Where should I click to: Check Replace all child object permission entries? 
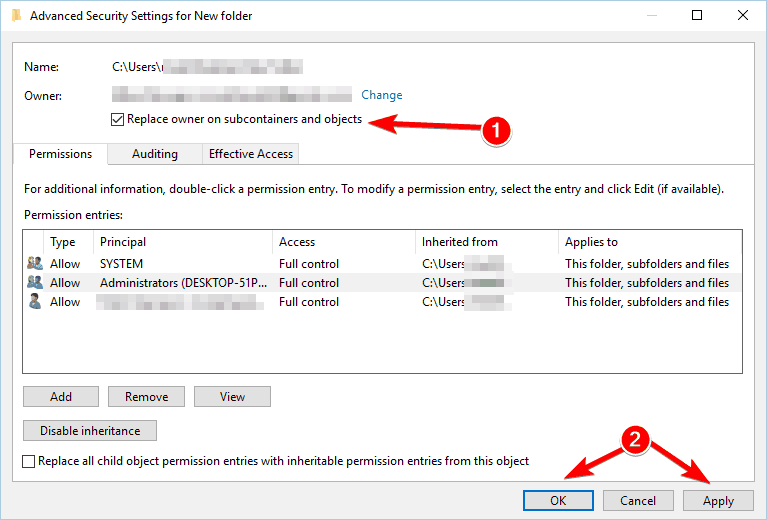[x=29, y=461]
